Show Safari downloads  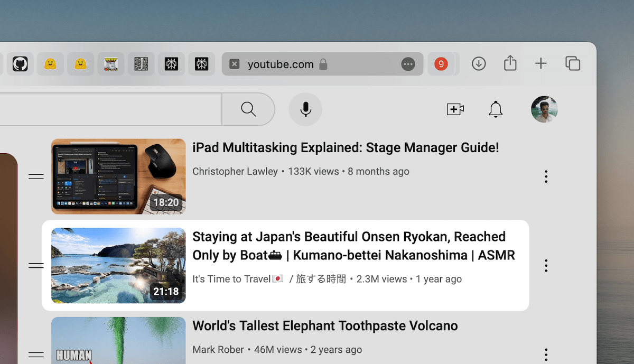coord(479,64)
